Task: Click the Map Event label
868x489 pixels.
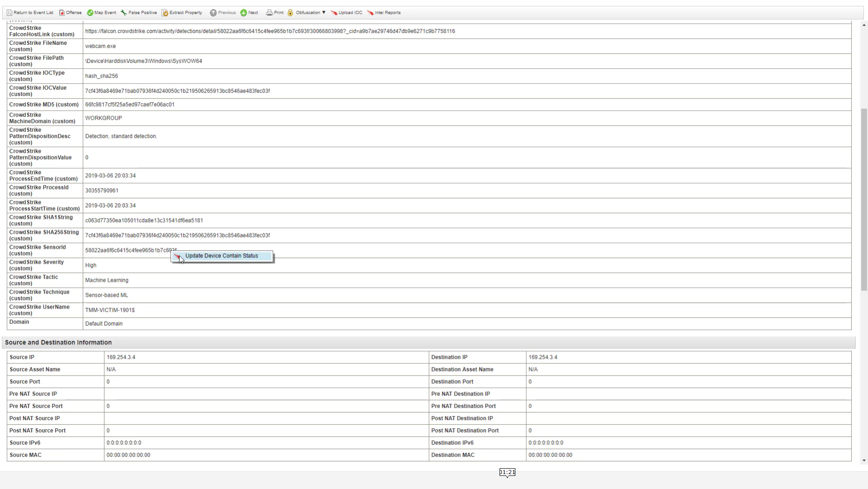Action: 105,13
